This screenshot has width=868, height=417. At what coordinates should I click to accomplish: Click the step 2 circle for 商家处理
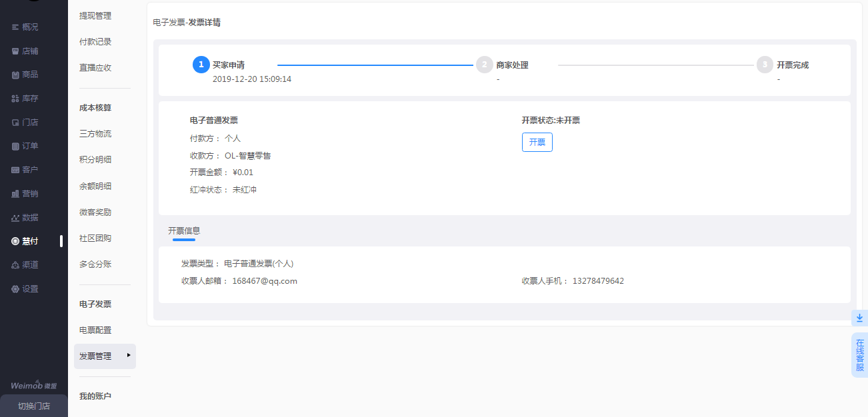[x=485, y=65]
